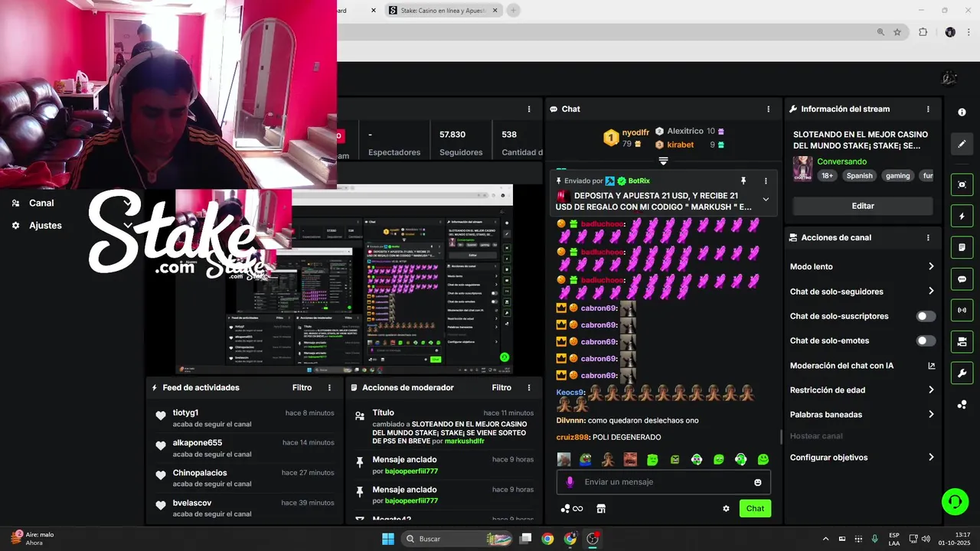Click the pencil edit icon in sidebar
980x551 pixels.
[x=962, y=143]
